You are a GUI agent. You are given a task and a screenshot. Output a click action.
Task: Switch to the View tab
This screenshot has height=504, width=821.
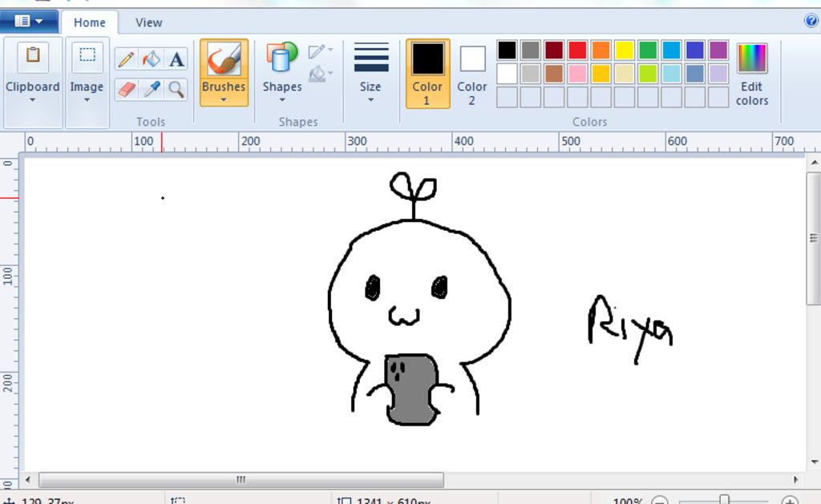point(148,22)
